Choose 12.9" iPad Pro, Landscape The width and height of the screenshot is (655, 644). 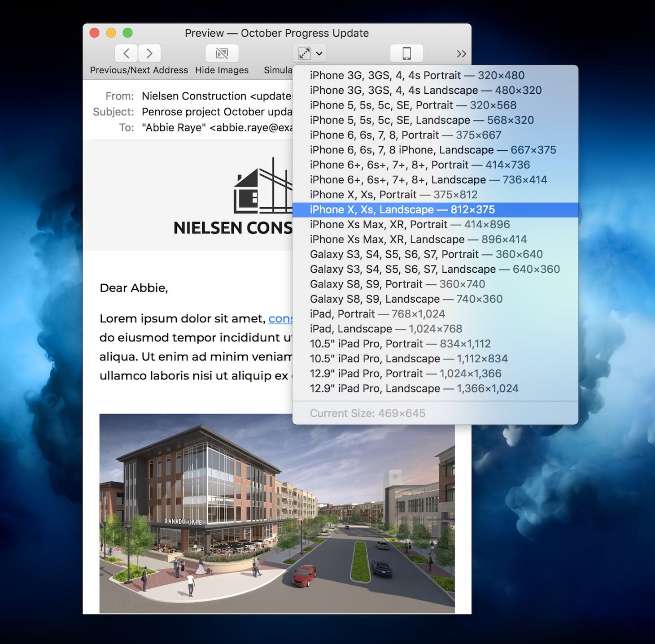click(435, 388)
